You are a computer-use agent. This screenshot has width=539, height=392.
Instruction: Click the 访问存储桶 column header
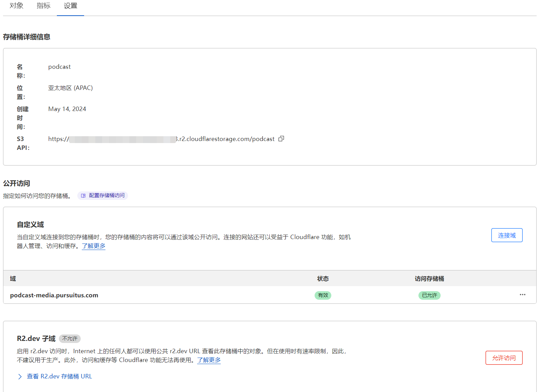[x=429, y=279]
